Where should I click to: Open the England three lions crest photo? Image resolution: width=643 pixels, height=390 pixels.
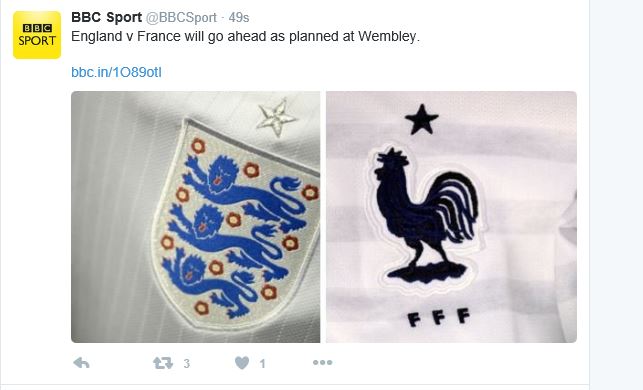[x=196, y=217]
